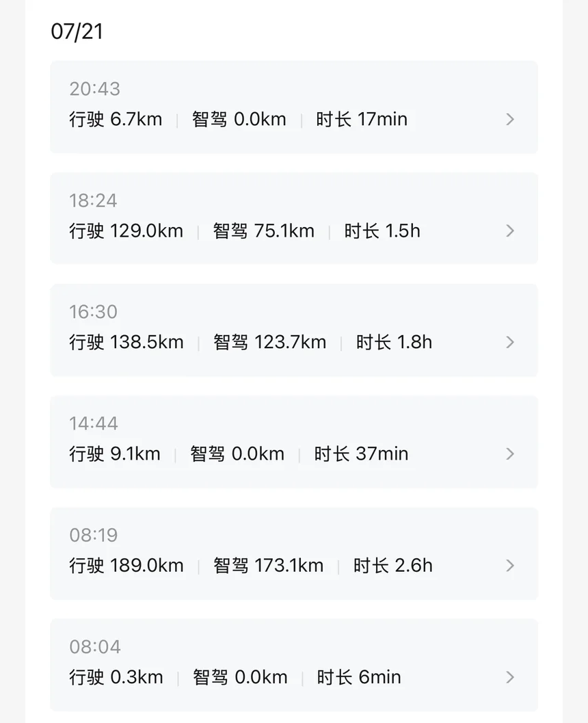The image size is (588, 723).
Task: Click 行驶 6.7km distance text
Action: tap(116, 119)
